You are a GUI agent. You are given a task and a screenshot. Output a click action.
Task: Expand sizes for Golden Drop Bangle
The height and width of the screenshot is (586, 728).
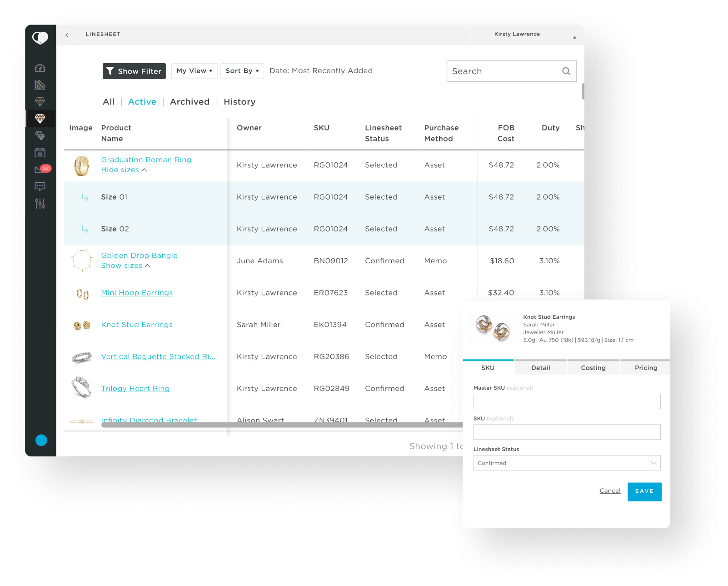121,266
